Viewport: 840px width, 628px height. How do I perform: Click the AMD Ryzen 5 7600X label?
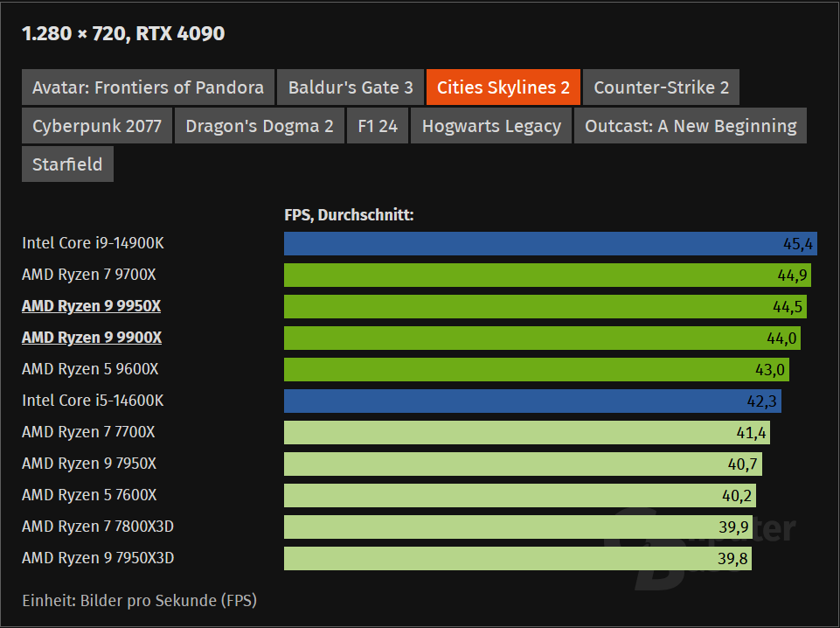point(89,495)
